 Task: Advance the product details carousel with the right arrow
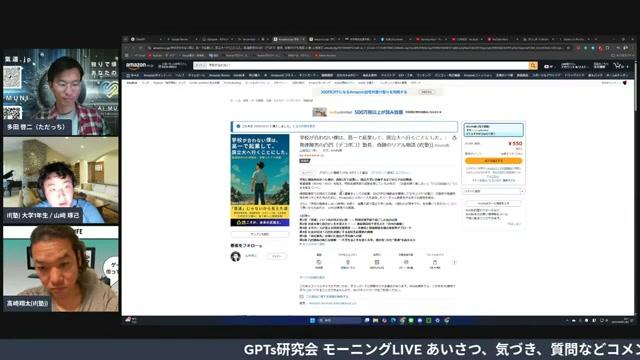pyautogui.click(x=454, y=262)
